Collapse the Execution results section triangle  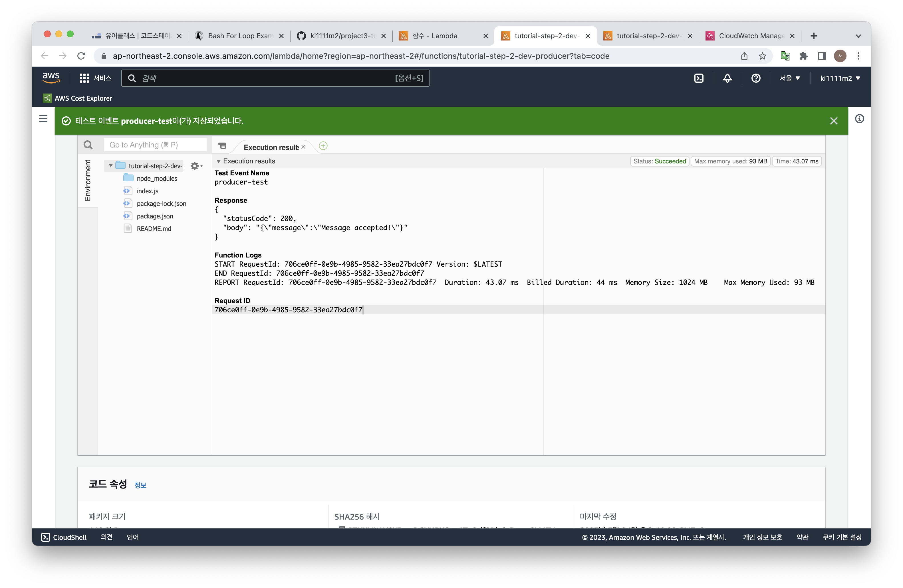pyautogui.click(x=219, y=161)
